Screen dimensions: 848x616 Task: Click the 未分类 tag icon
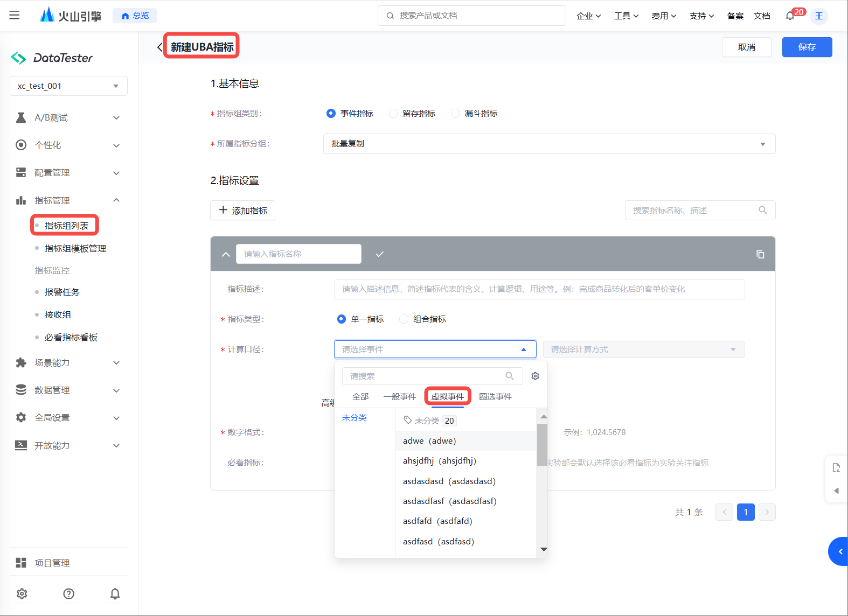point(408,420)
